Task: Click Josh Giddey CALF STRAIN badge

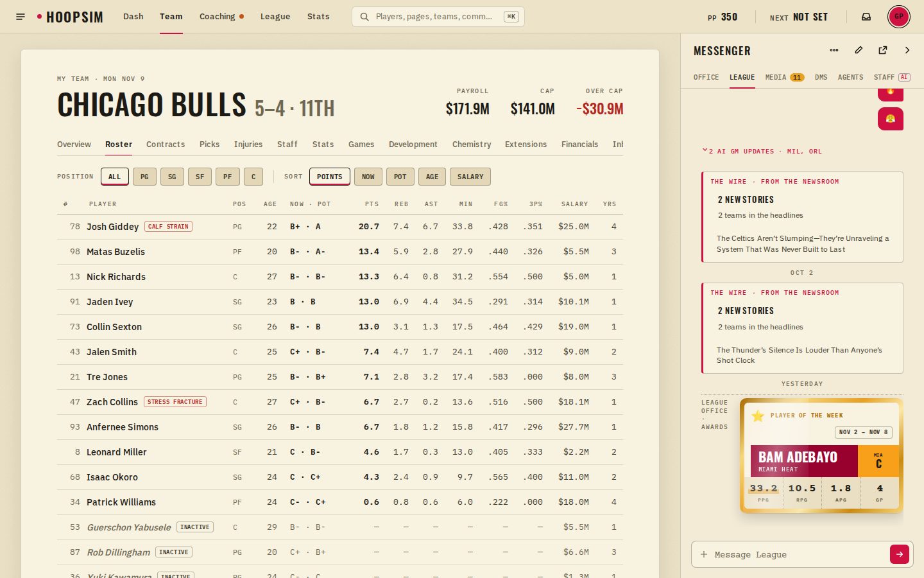Action: pos(168,227)
